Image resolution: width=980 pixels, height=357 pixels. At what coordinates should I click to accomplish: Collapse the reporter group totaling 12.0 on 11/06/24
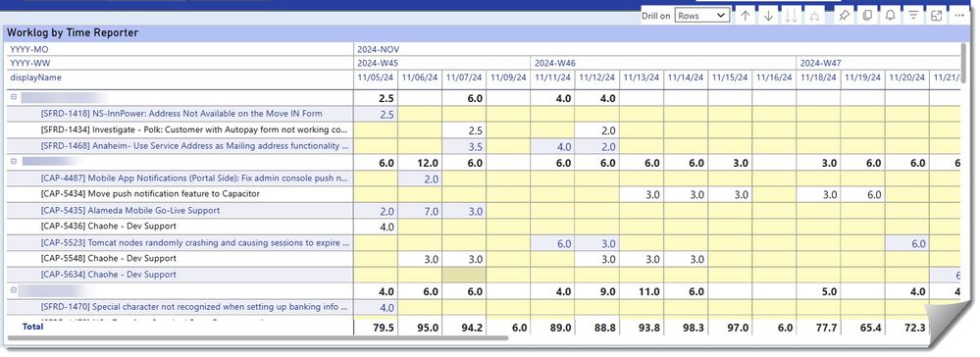14,161
